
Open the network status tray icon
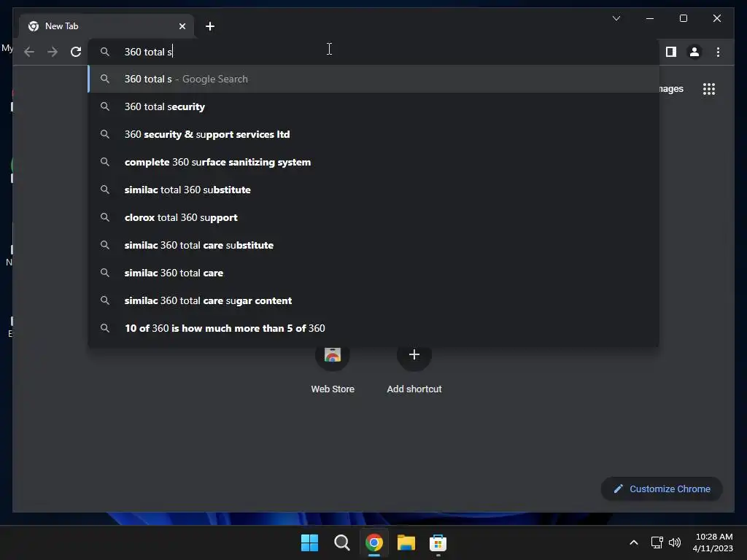657,542
